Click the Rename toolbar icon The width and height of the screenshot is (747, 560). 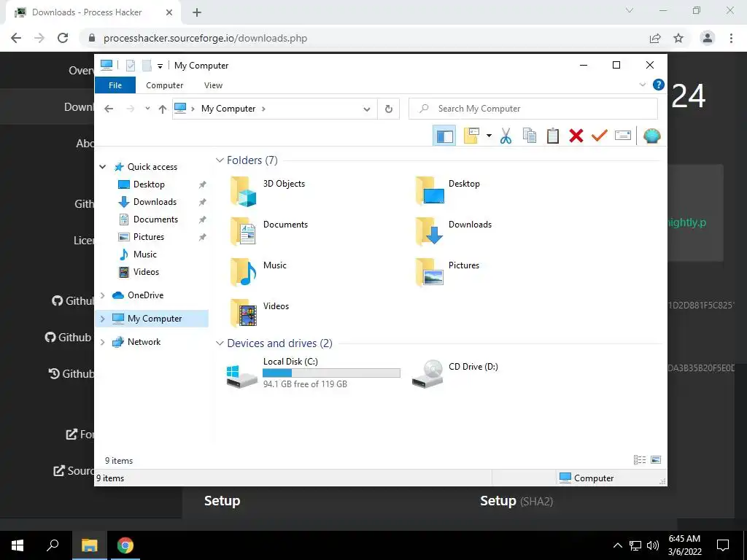click(x=623, y=136)
